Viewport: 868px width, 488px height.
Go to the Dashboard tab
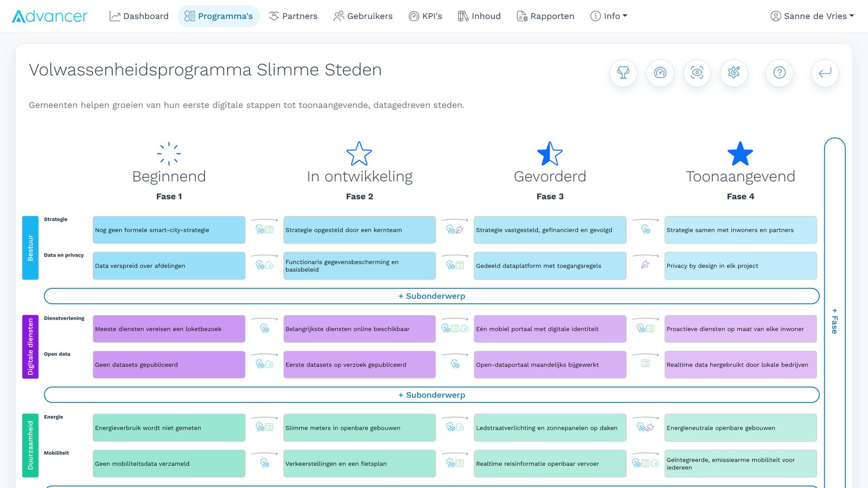tap(139, 16)
